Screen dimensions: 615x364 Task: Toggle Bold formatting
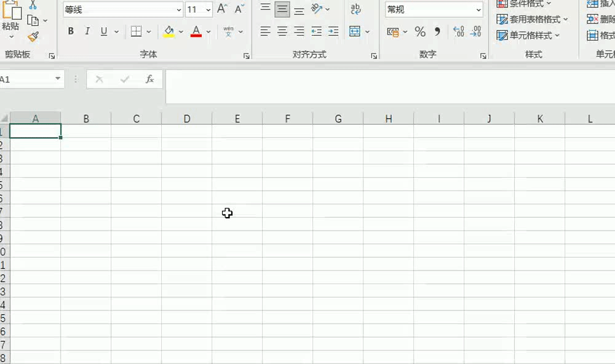coord(71,31)
